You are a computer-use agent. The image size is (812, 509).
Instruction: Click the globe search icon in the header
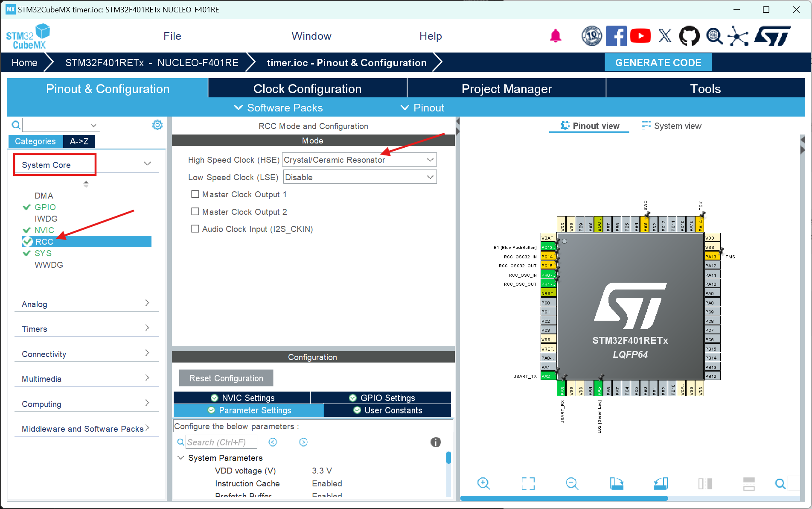[714, 36]
